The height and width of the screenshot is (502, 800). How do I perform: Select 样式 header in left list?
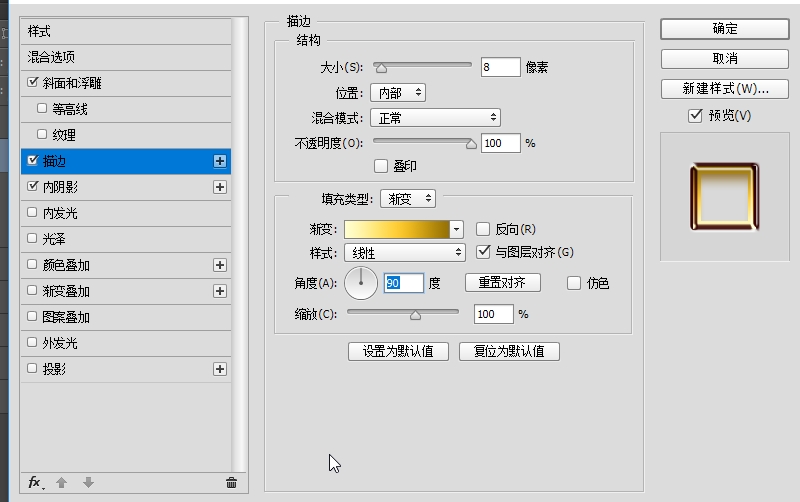pos(126,32)
